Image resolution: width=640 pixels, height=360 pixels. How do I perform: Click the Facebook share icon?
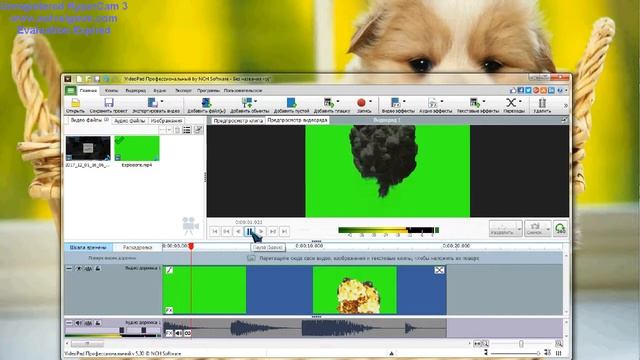pyautogui.click(x=520, y=90)
